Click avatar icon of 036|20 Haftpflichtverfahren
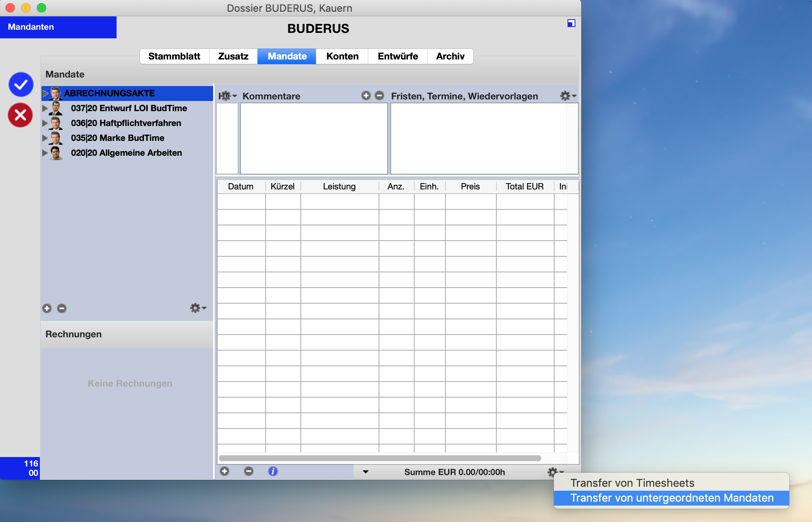 click(56, 123)
